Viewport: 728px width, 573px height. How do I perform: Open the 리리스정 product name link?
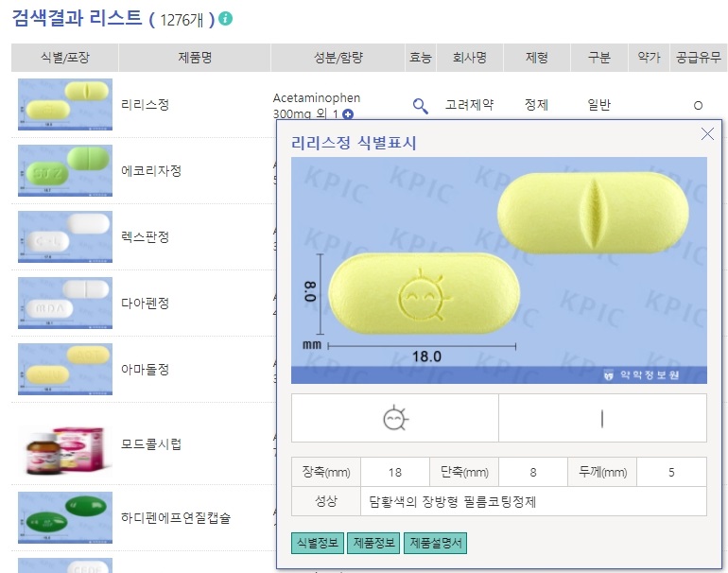click(145, 104)
